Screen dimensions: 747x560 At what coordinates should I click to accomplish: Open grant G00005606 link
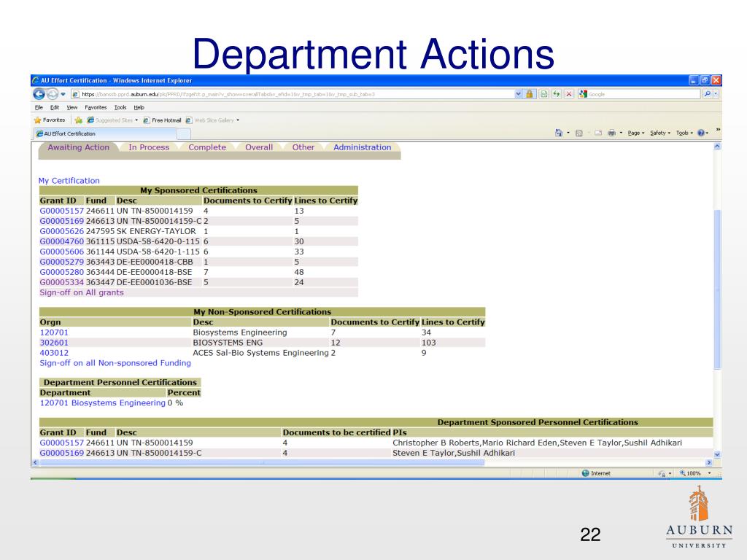tap(61, 252)
